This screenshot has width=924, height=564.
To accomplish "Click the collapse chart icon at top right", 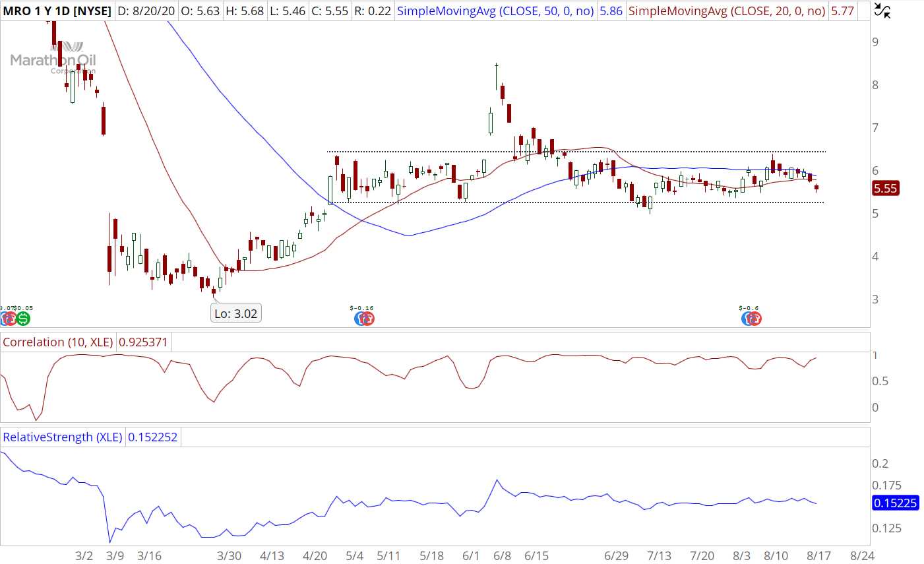I will point(882,10).
